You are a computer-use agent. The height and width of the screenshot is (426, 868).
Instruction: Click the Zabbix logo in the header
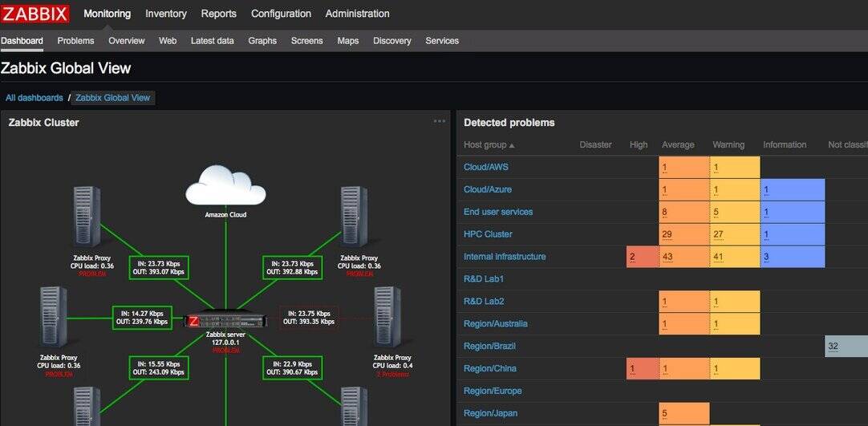[35, 14]
